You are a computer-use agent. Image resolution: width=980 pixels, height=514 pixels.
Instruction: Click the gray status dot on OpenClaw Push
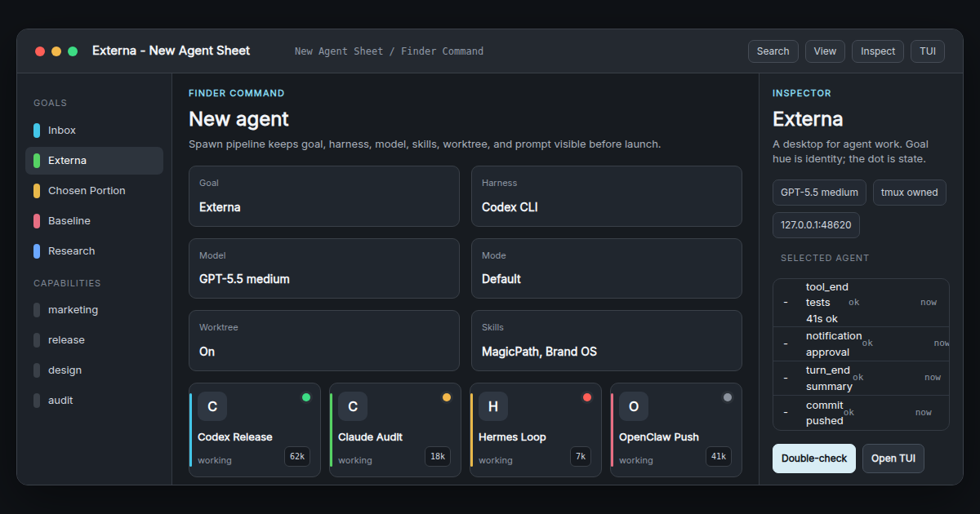click(728, 397)
